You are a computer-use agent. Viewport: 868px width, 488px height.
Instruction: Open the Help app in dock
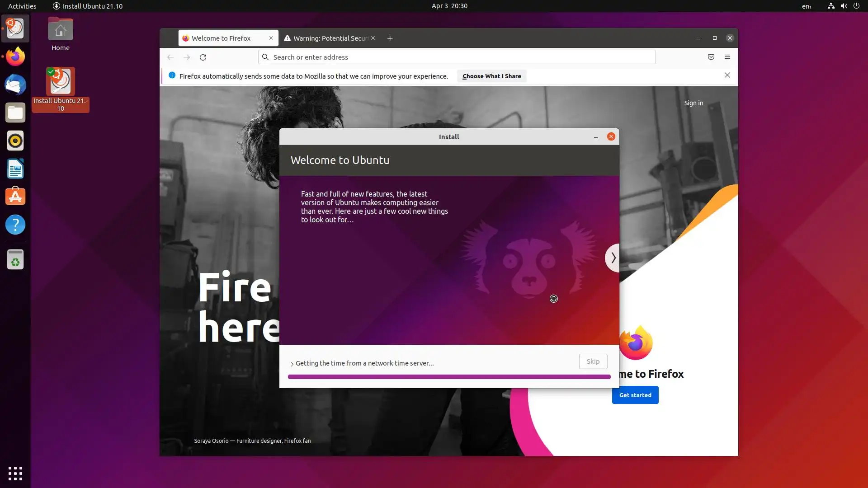[x=15, y=225]
